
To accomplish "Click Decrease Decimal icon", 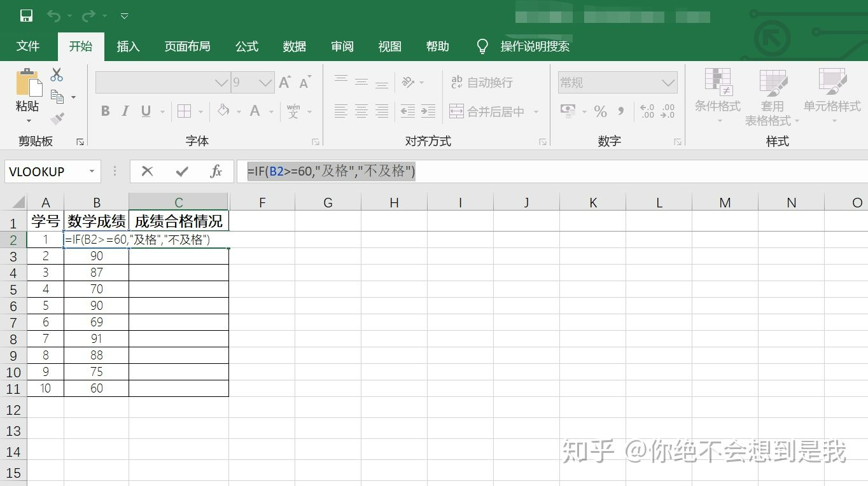I will coord(668,111).
